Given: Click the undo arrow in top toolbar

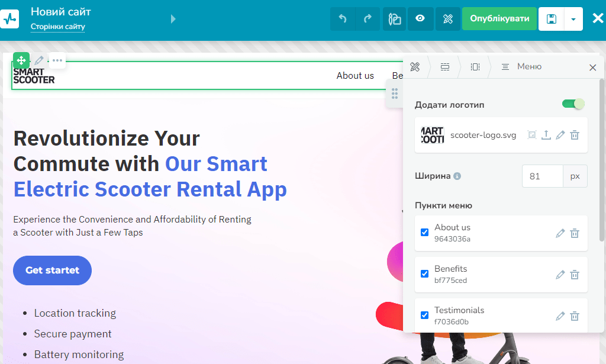Looking at the screenshot, I should (343, 19).
